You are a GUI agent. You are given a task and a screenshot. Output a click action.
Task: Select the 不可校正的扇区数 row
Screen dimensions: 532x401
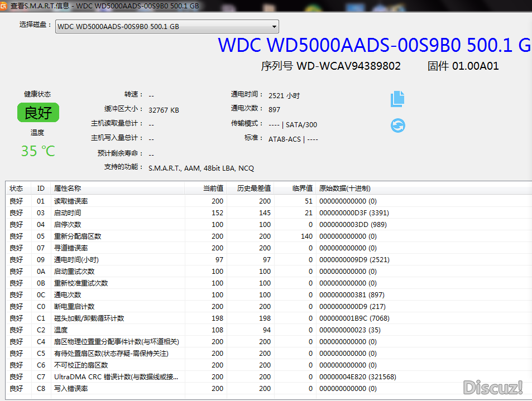tap(269, 365)
